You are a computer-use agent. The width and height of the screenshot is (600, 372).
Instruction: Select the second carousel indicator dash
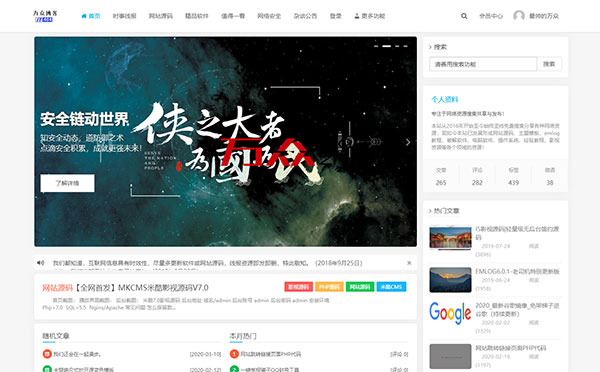click(x=387, y=46)
